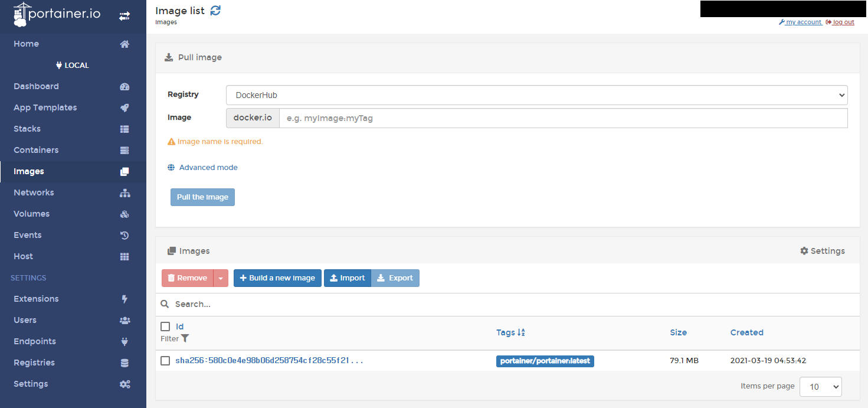The image size is (868, 408).
Task: Refresh the image list with the reload icon
Action: point(215,10)
